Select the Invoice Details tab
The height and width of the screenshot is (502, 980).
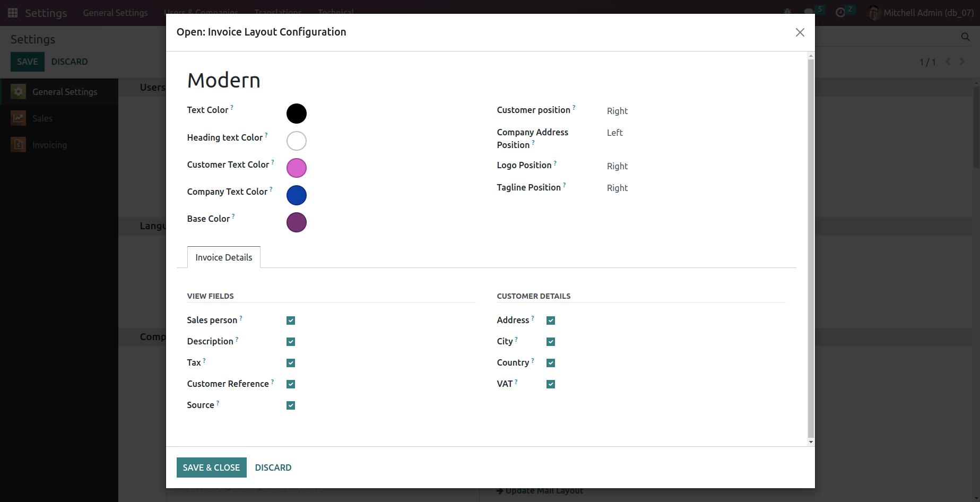(223, 257)
